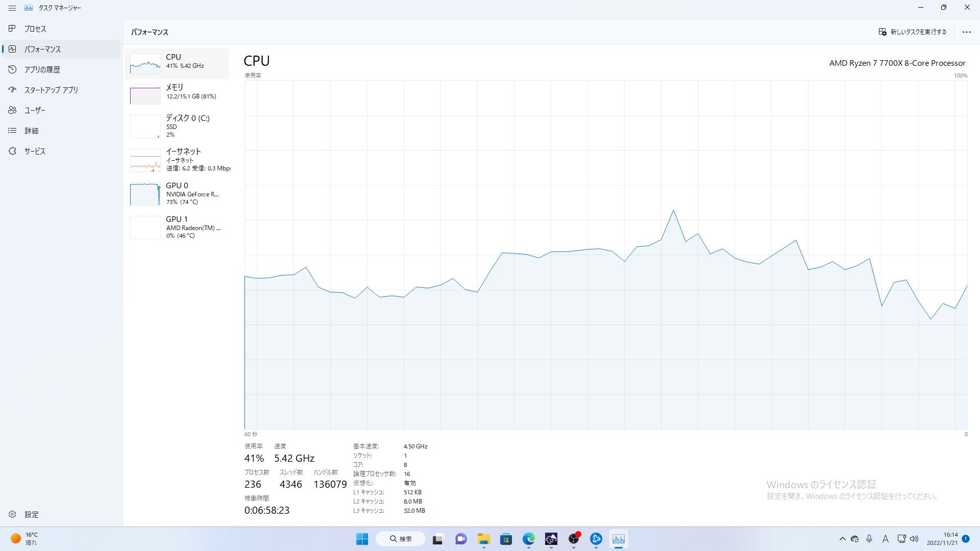Viewport: 980px width, 551px height.
Task: Click 新しいタスクを実行する button
Action: click(912, 32)
